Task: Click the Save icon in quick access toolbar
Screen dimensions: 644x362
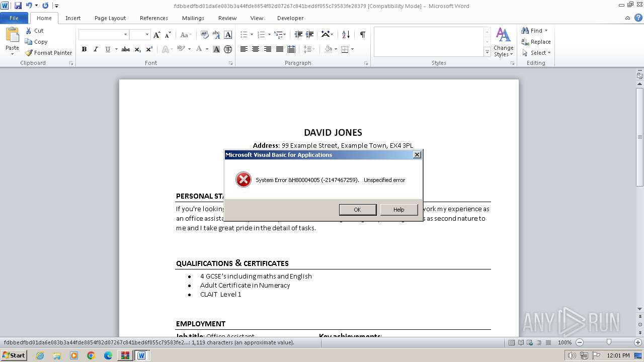Action: 18,6
